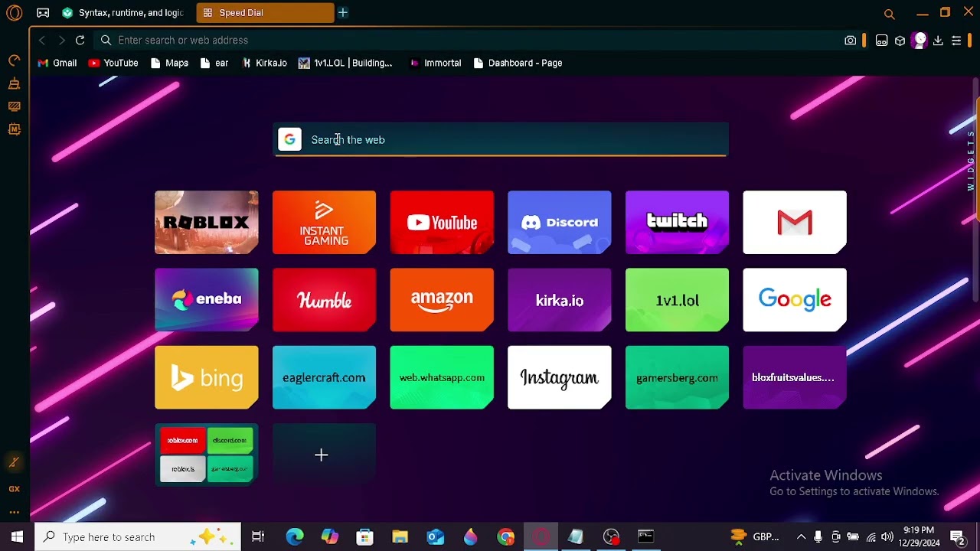980x551 pixels.
Task: Click the Search the web box
Action: click(501, 139)
